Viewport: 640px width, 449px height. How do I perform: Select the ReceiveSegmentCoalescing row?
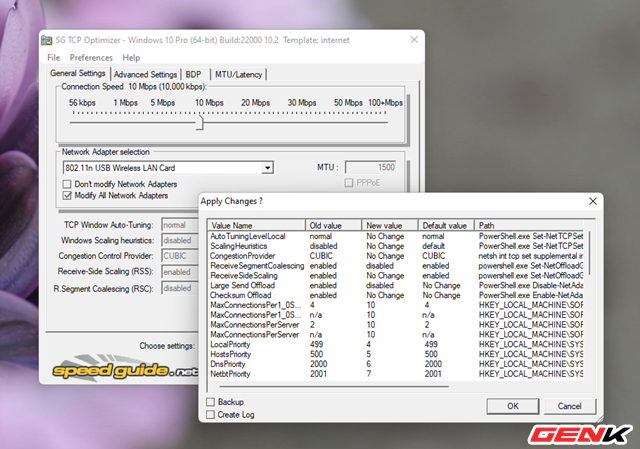396,266
